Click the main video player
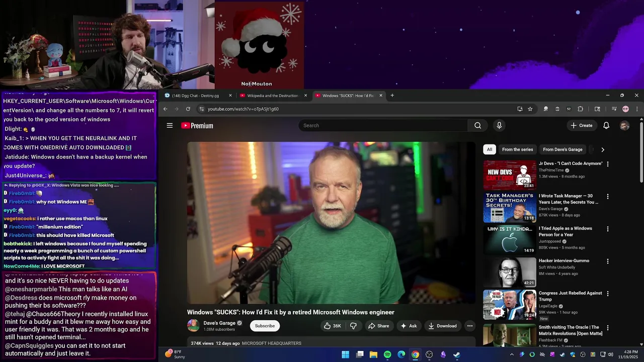This screenshot has width=644, height=362. 331,223
